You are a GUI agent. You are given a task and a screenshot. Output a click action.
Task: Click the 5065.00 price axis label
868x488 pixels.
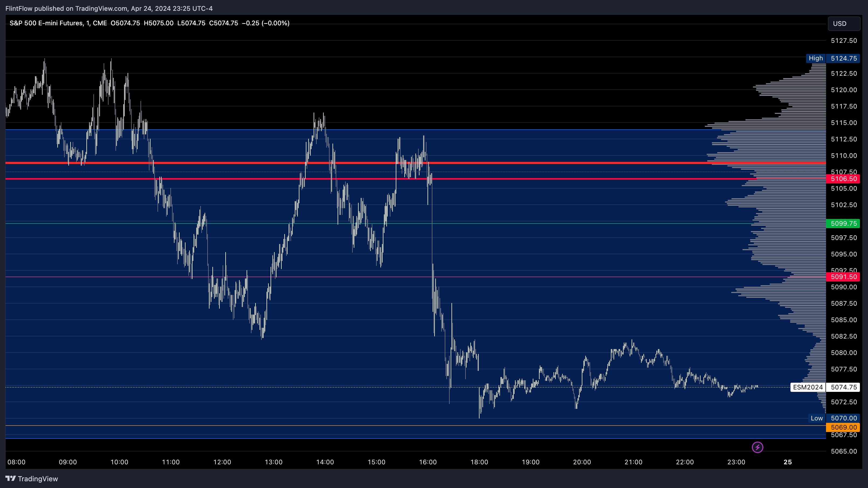coord(844,451)
